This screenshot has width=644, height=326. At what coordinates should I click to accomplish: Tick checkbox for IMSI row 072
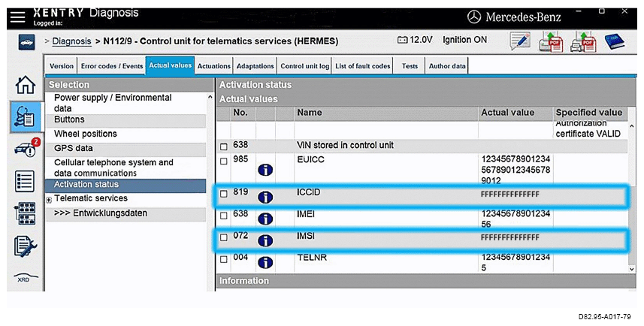coord(224,237)
